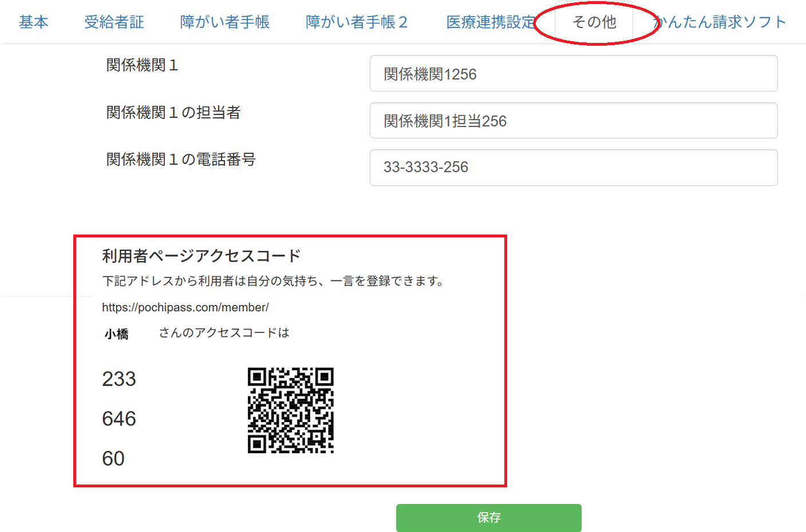Image resolution: width=806 pixels, height=532 pixels.
Task: Go to the 障がい者手帳２ tab
Action: coord(357,22)
